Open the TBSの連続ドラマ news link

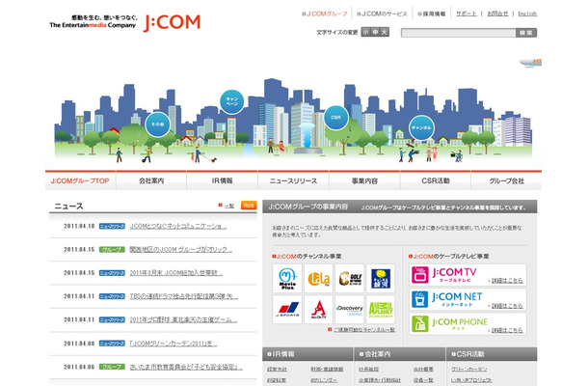[184, 296]
